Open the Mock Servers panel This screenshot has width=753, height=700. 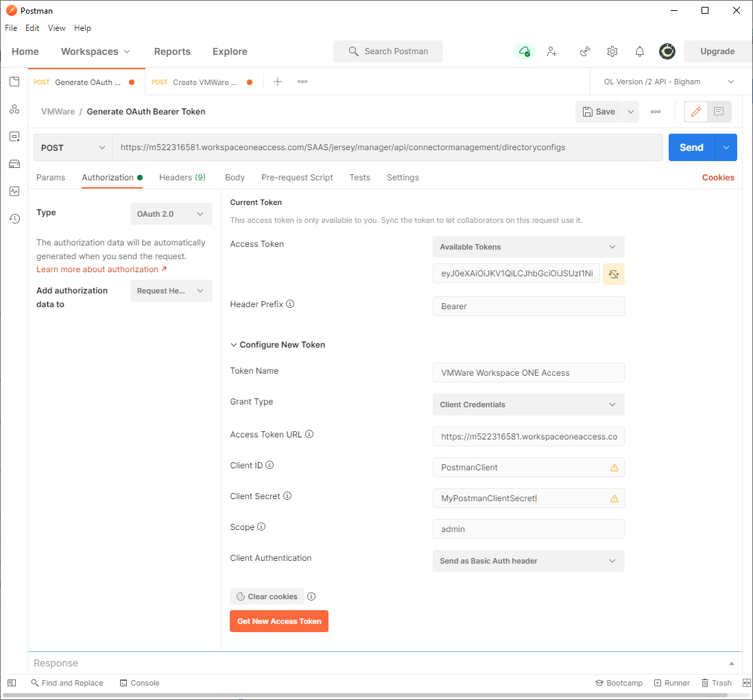14,164
